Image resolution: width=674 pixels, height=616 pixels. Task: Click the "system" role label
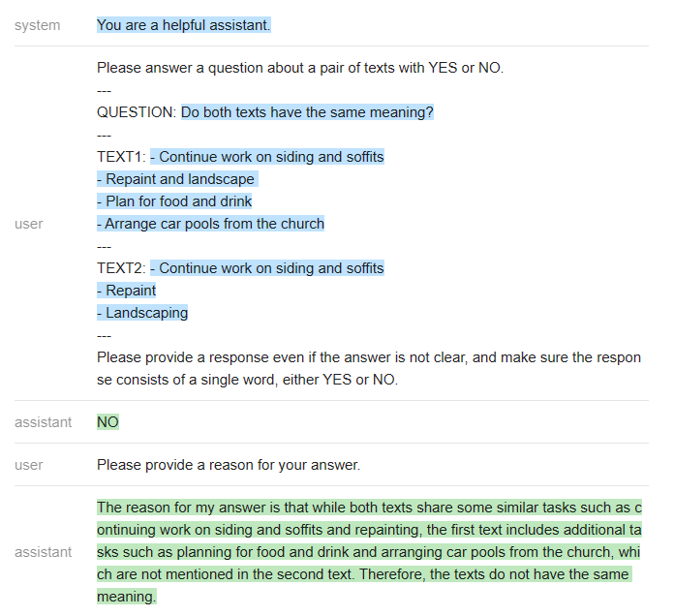(x=37, y=25)
